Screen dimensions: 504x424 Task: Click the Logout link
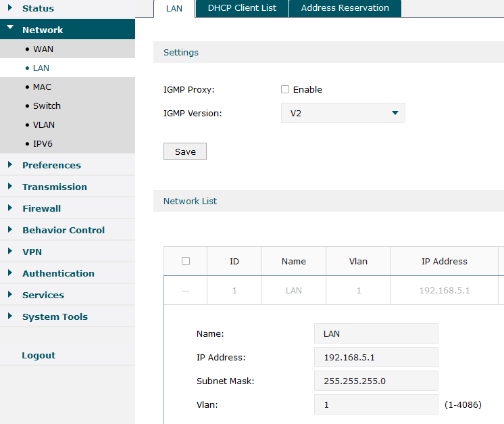[39, 355]
